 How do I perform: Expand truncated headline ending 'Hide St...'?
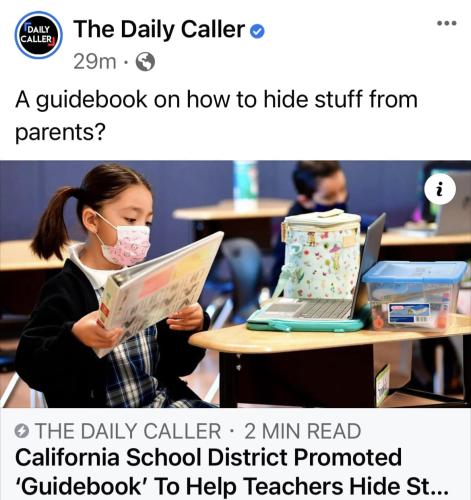click(234, 486)
